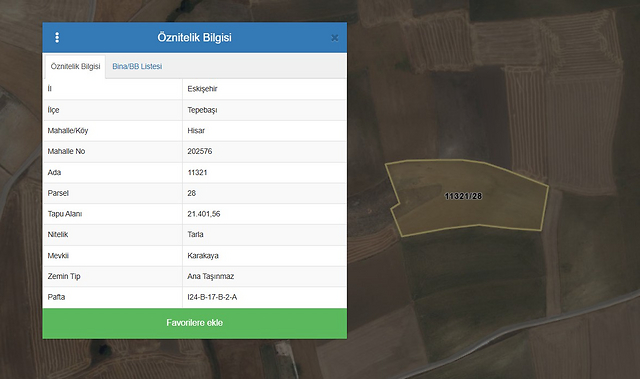Close the Öznitelik Bilgisi dialog

click(x=335, y=38)
